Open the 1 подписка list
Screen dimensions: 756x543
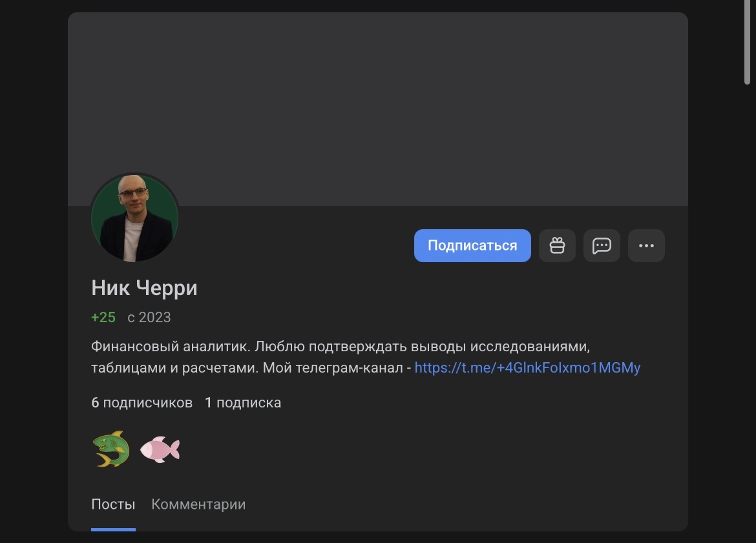[x=243, y=403]
